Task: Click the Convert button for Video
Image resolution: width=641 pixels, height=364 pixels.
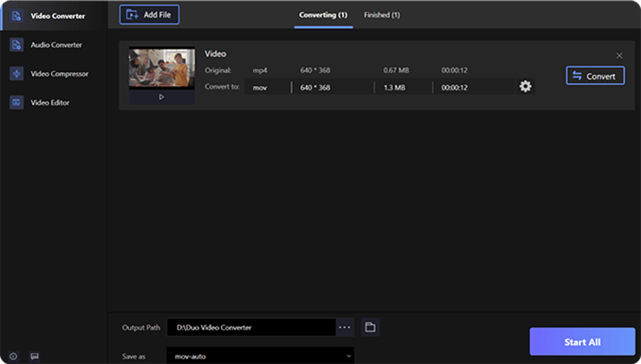Action: coord(595,76)
